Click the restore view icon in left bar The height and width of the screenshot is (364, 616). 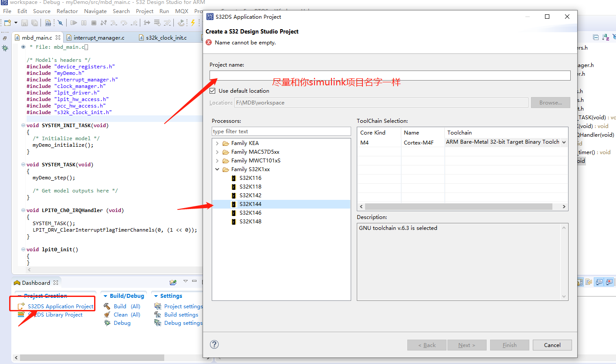(5, 38)
